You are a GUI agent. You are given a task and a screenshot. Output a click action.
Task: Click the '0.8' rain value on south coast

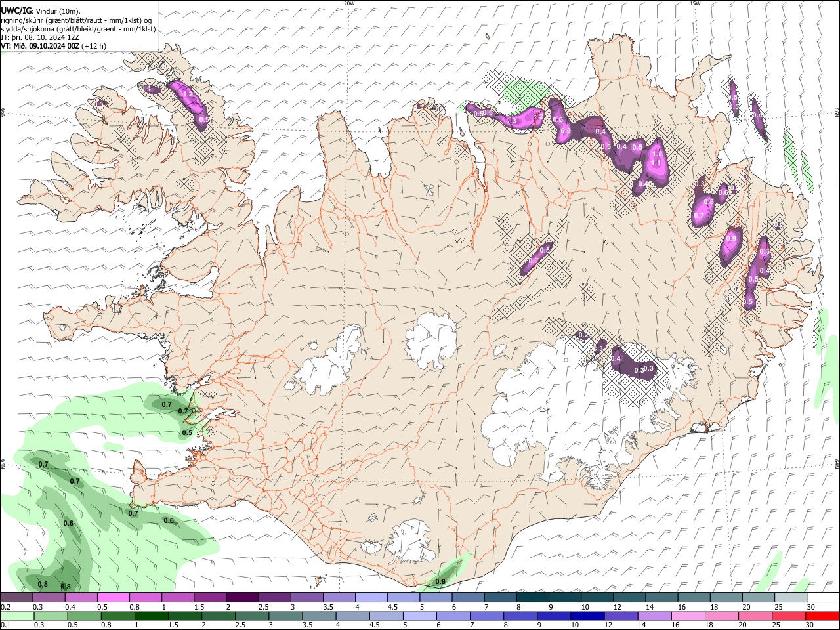440,581
